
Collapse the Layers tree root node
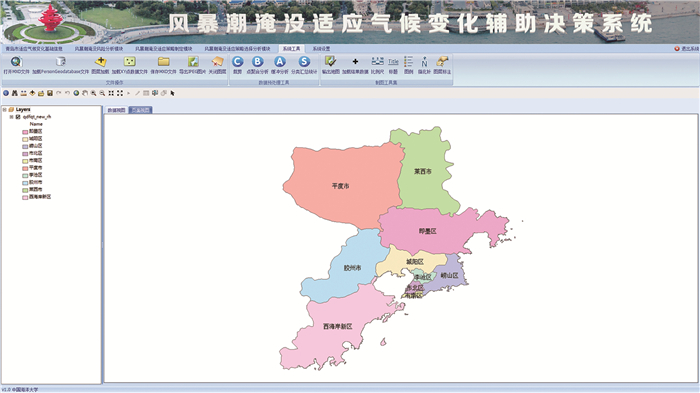coord(4,109)
